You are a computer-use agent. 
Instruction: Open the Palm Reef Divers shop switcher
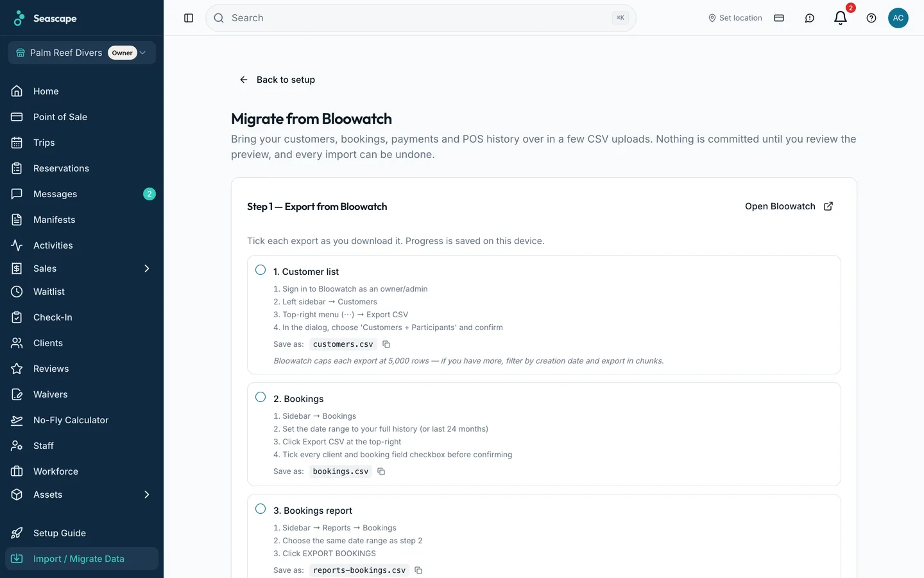pos(81,53)
